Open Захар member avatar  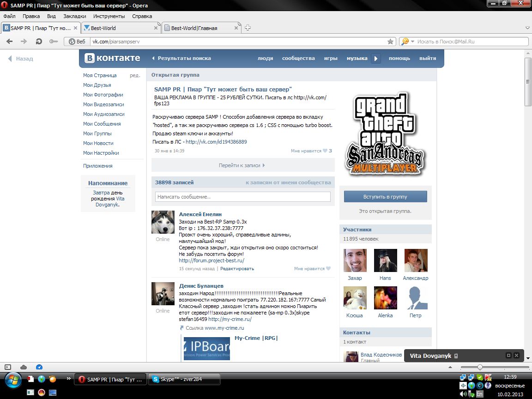click(x=355, y=260)
